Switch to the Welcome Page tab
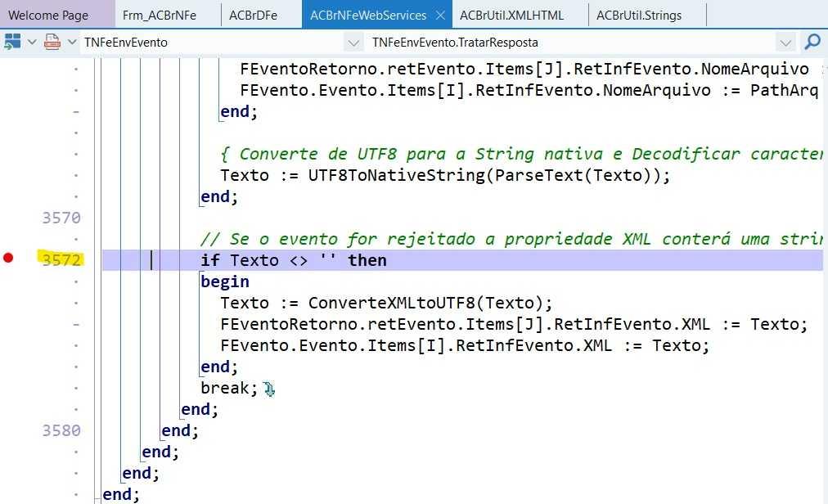828x504 pixels. pyautogui.click(x=48, y=16)
